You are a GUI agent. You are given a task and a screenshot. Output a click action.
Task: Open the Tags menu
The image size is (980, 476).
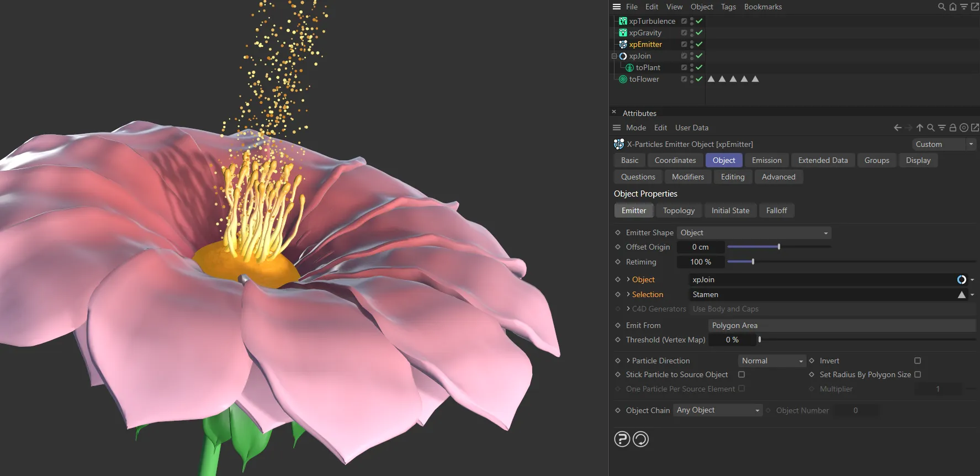coord(728,7)
